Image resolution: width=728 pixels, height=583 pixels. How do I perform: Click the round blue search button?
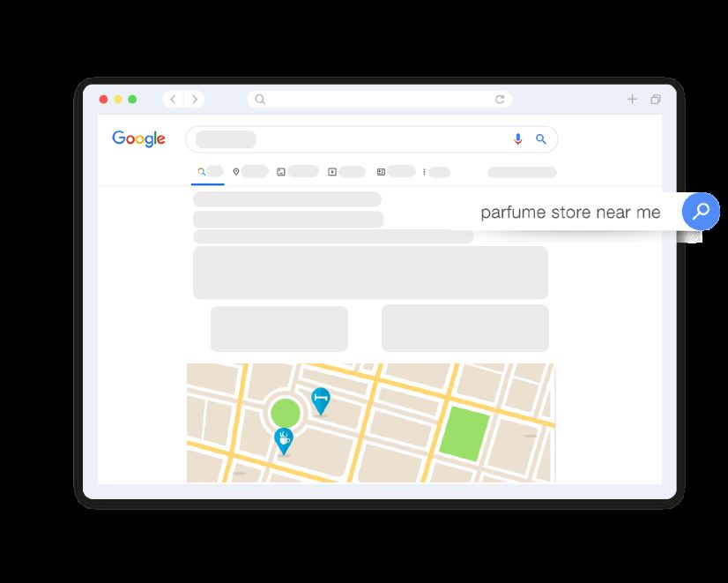(701, 211)
